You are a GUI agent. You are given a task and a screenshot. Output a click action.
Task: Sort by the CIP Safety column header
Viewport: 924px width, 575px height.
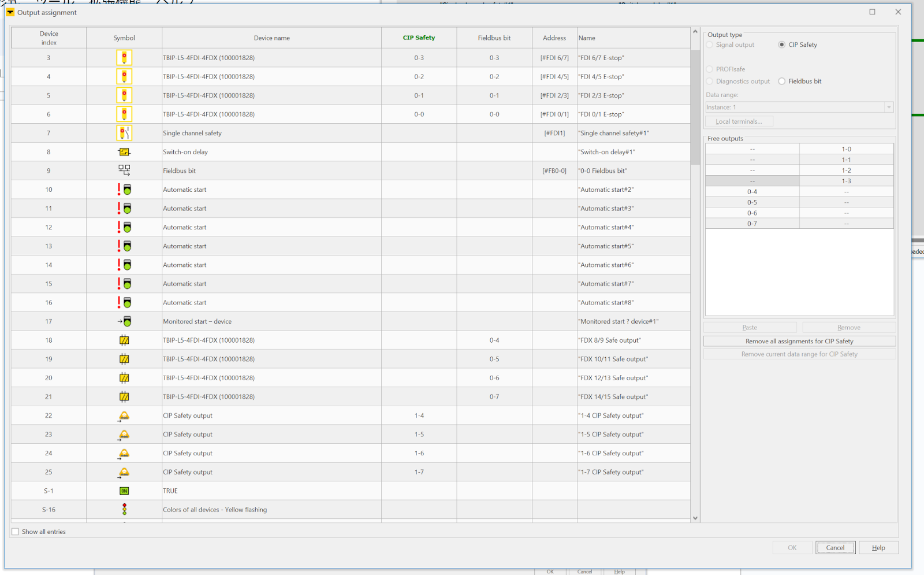point(419,38)
